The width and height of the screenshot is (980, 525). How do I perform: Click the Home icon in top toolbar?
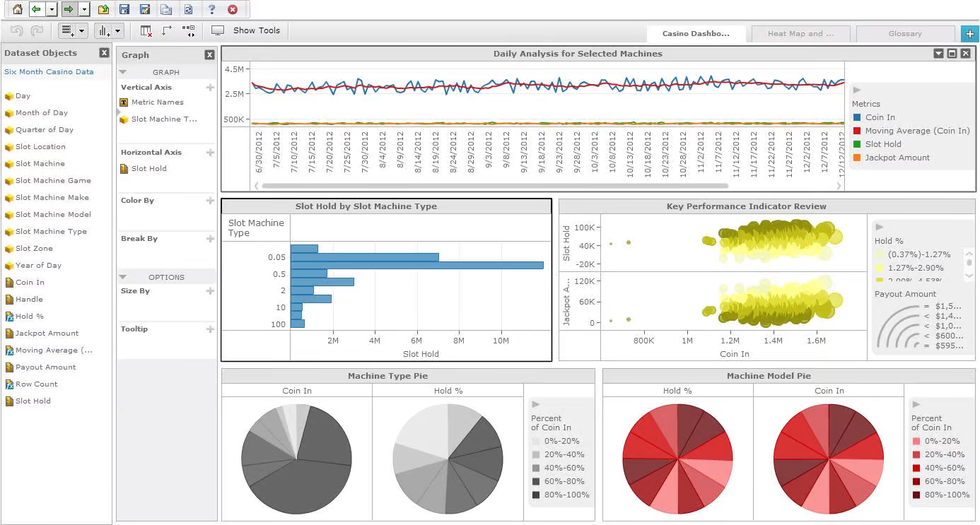pyautogui.click(x=17, y=9)
